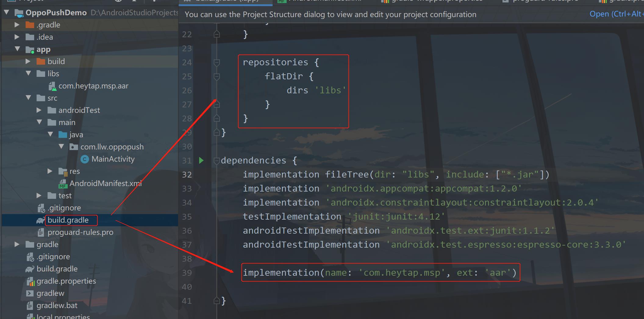
Task: Expand the root gradle folder
Action: (17, 244)
